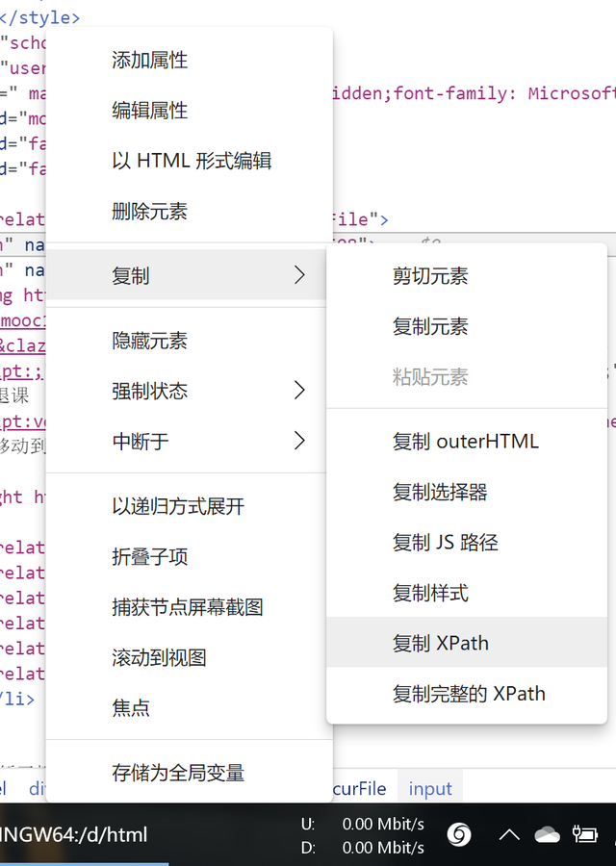Open the OneDrive cloud icon in tray

tap(547, 833)
